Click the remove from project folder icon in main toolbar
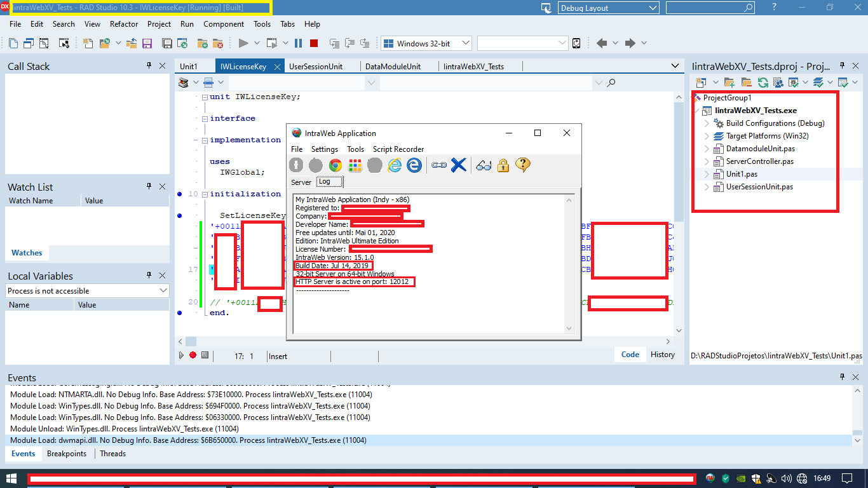868x488 pixels. point(218,43)
